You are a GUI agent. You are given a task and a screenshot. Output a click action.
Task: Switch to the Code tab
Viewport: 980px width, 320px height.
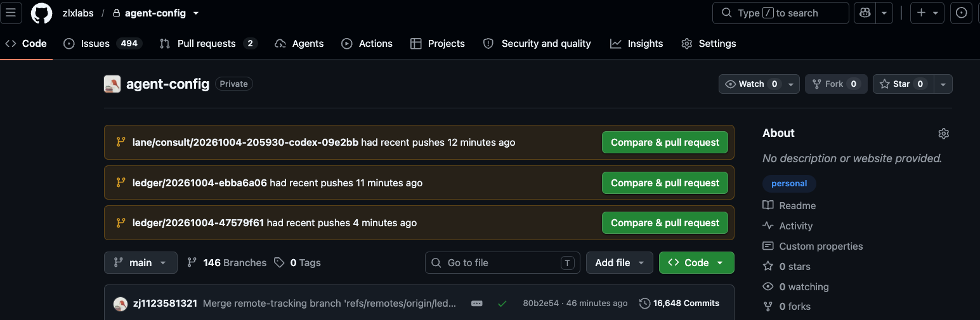coord(26,44)
